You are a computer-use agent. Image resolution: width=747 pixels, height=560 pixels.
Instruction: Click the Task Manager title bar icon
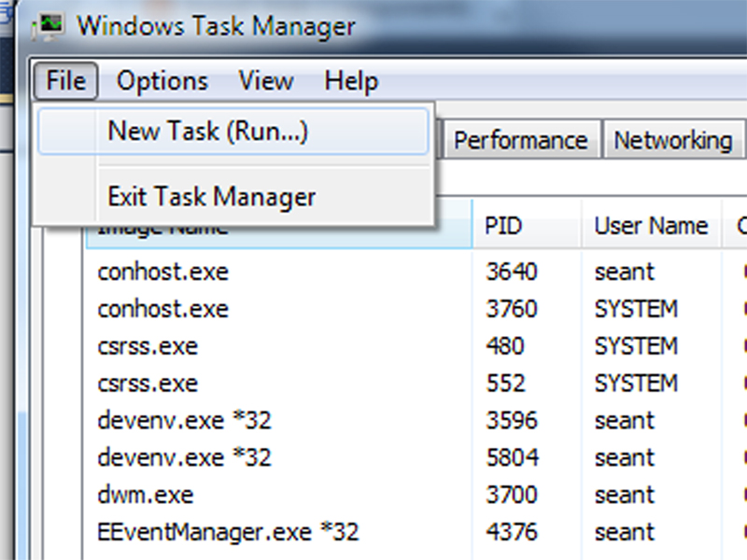(x=49, y=27)
